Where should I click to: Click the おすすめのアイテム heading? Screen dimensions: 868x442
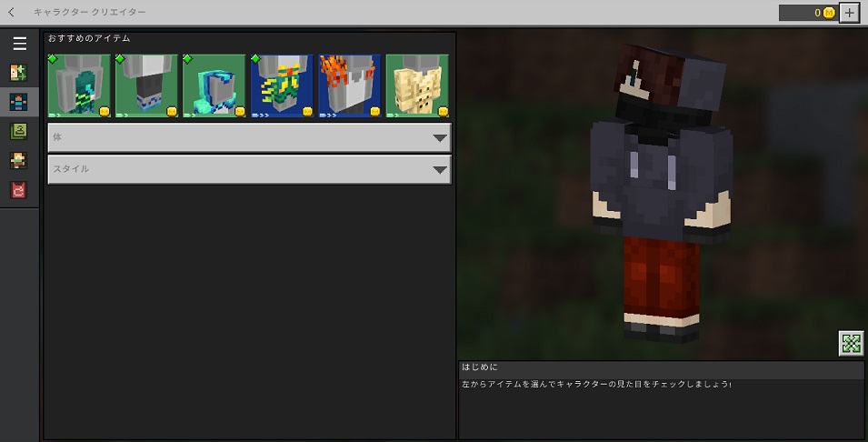pyautogui.click(x=89, y=38)
